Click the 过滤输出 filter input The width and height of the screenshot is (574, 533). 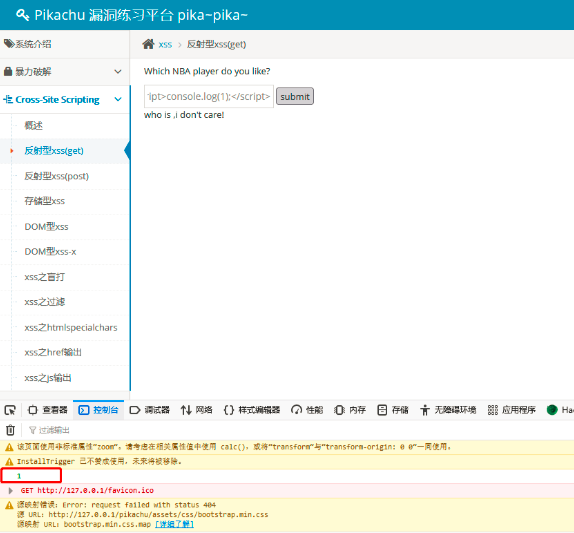click(54, 430)
